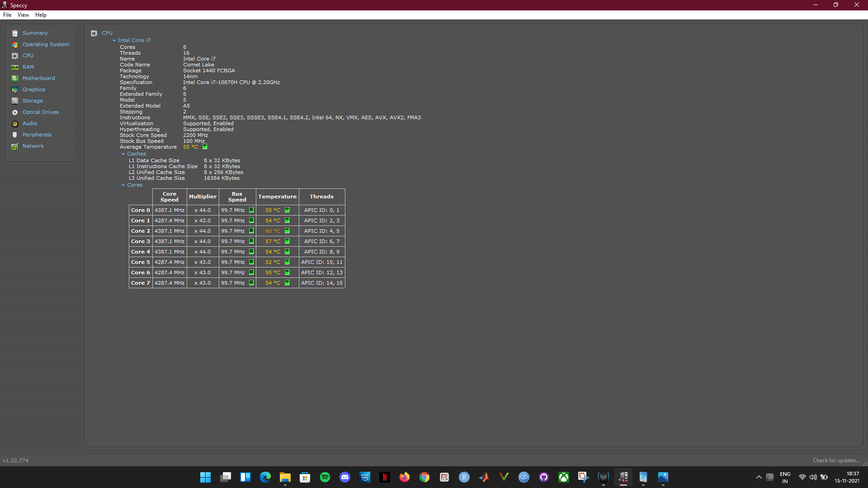Show the Graphics information
Viewport: 868px width, 488px height.
[34, 89]
